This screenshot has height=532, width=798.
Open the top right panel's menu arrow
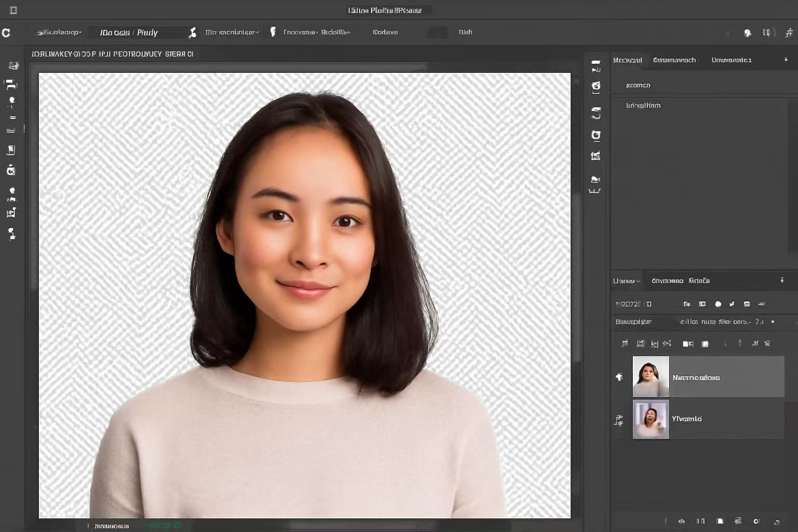pos(786,60)
